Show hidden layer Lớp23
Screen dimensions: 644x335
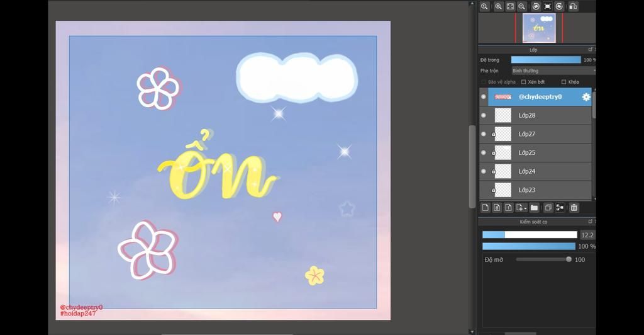(484, 190)
